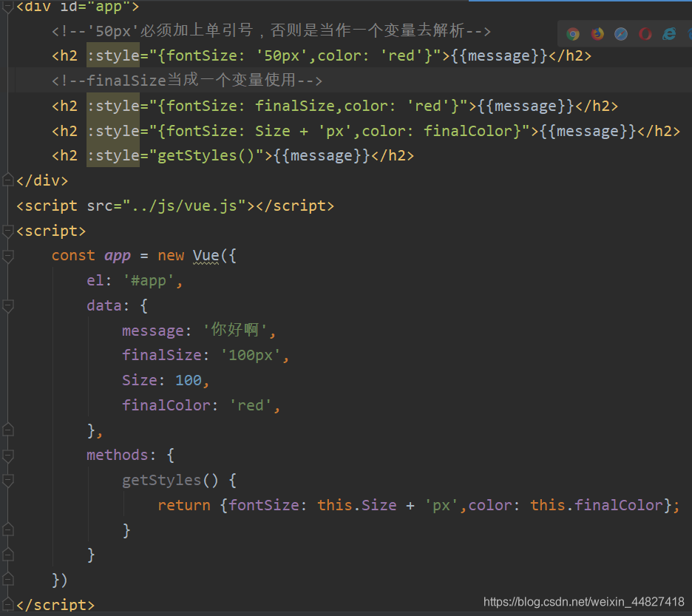Click the 'new' keyword before Vue
Viewport: 692px width, 616px height.
point(171,256)
